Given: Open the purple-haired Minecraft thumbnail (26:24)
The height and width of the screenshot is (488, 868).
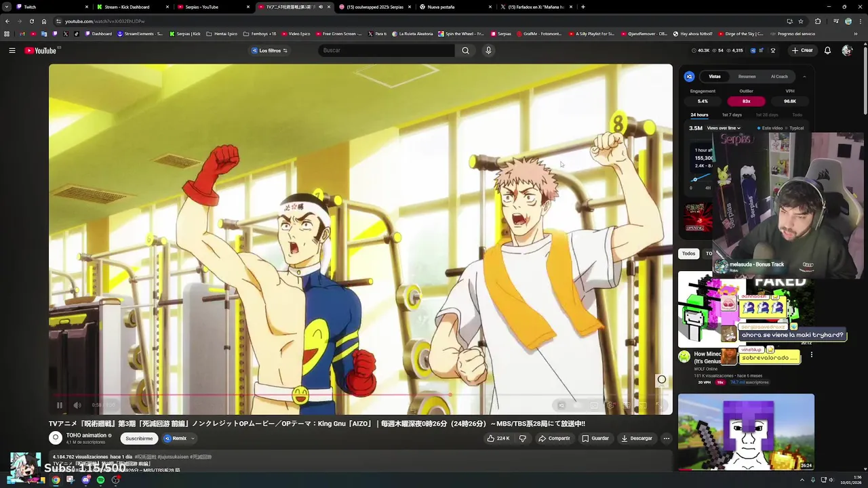Looking at the screenshot, I should click(x=746, y=432).
